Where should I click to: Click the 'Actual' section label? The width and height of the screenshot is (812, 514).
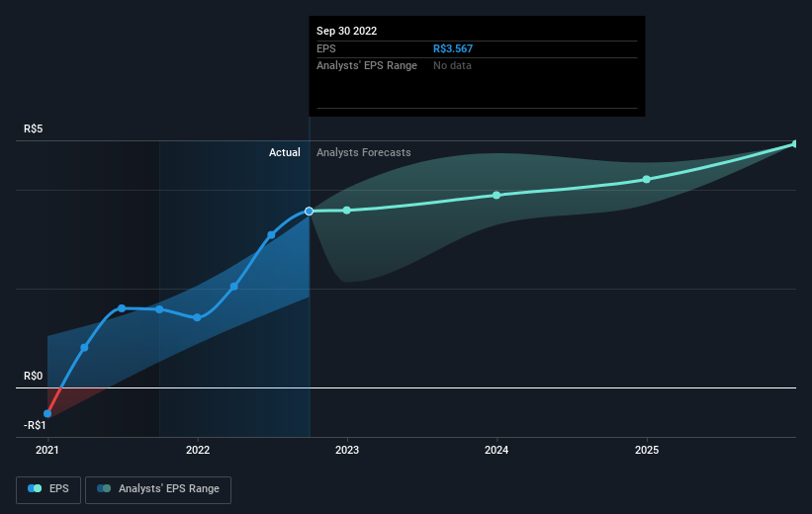tap(284, 152)
